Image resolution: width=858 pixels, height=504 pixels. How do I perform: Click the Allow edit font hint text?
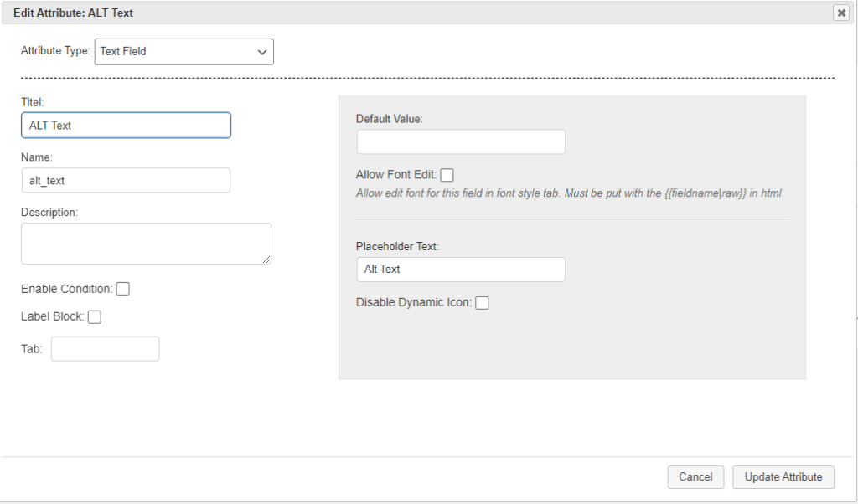(x=569, y=193)
